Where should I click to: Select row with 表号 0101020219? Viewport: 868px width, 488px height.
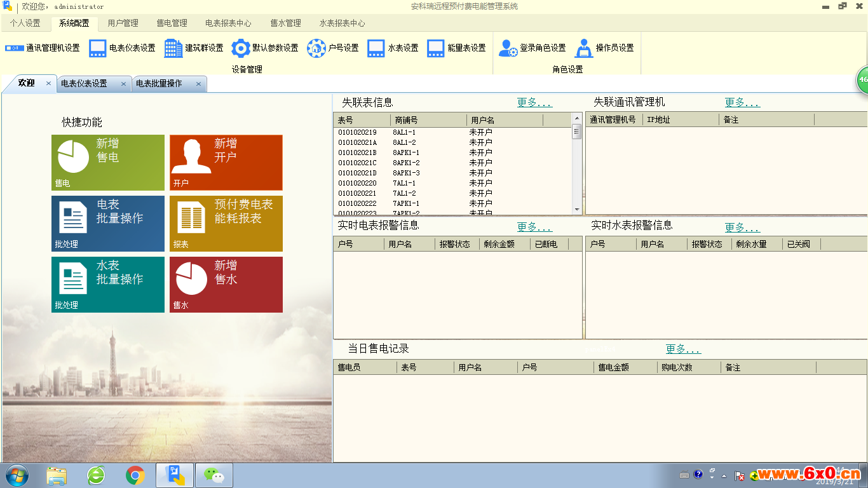tap(453, 132)
